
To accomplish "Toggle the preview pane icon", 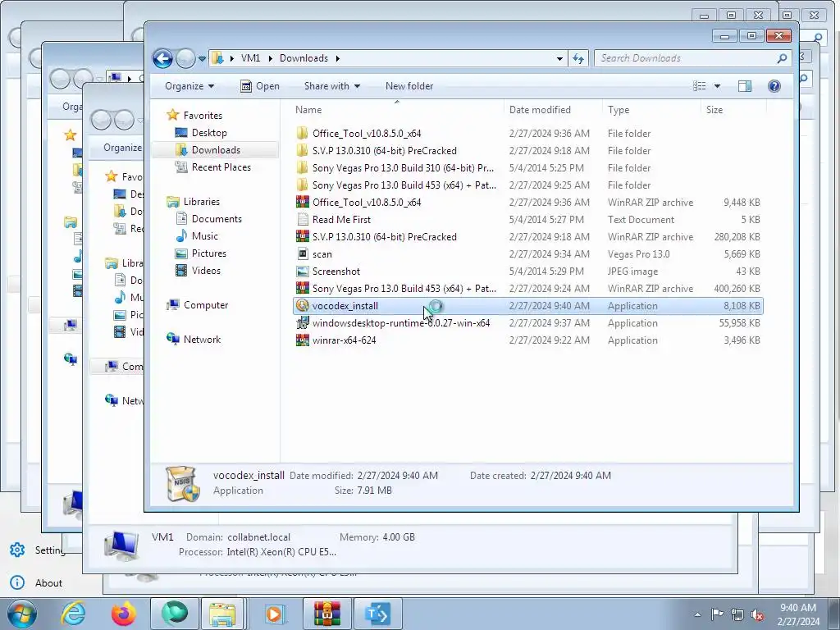I will (745, 86).
